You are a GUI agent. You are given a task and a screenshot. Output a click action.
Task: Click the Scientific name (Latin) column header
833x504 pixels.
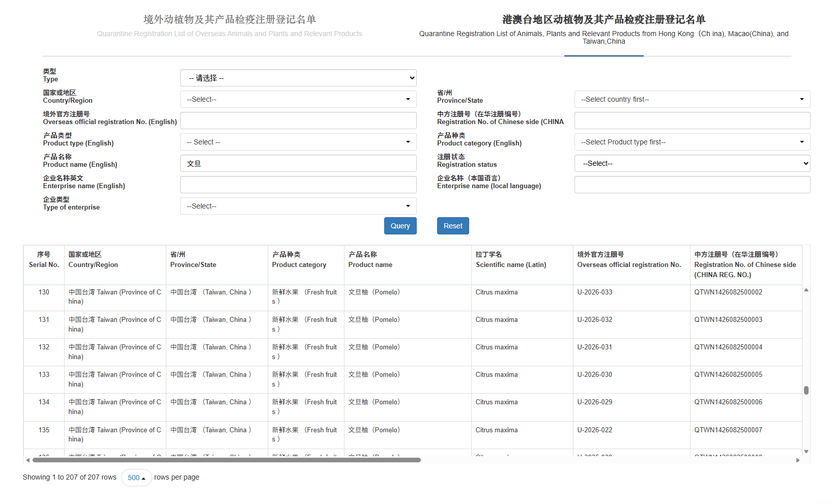click(522, 265)
